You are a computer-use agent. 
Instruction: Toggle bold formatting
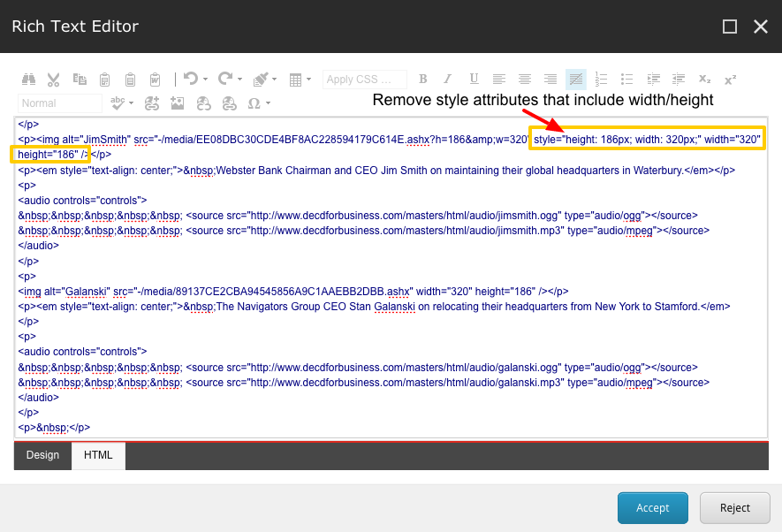pyautogui.click(x=423, y=79)
